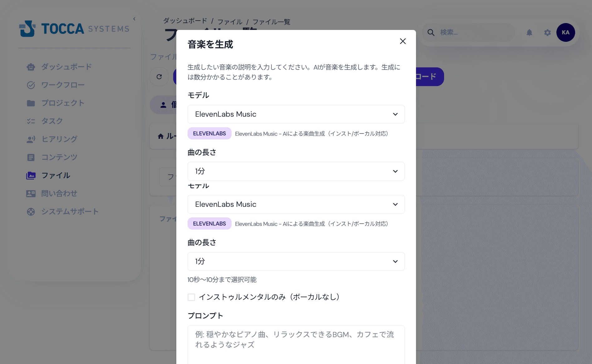Open the コンテンツ icon
592x364 pixels.
tap(31, 157)
